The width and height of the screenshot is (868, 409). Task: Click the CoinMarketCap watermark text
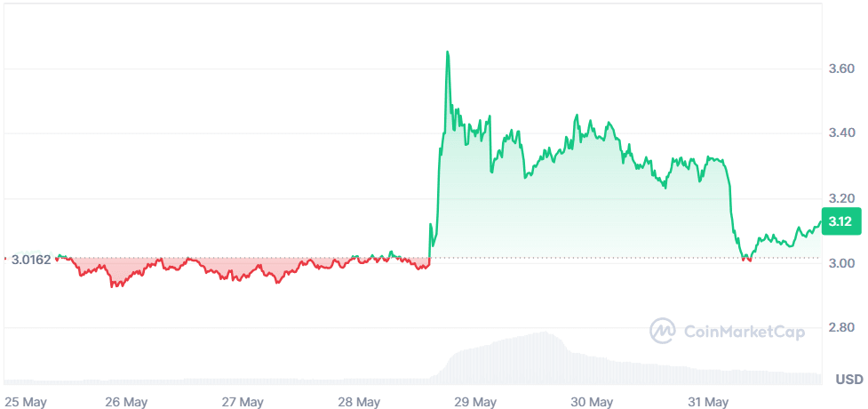coord(745,333)
